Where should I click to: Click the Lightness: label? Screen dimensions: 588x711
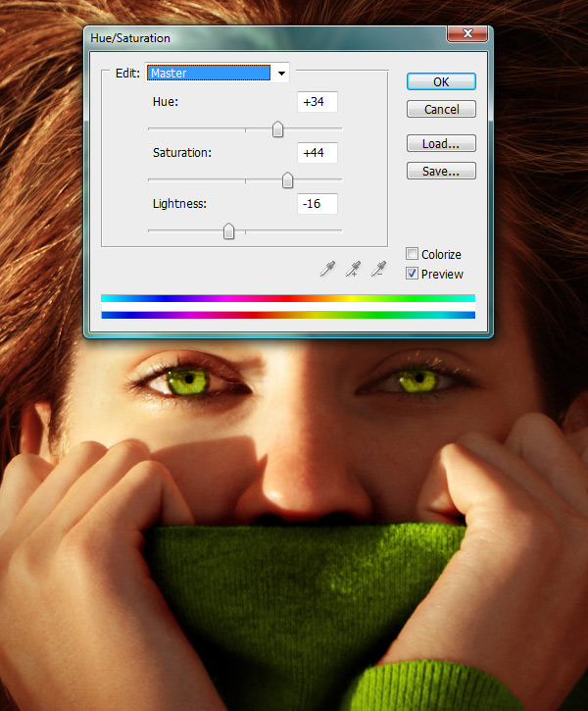pyautogui.click(x=179, y=204)
